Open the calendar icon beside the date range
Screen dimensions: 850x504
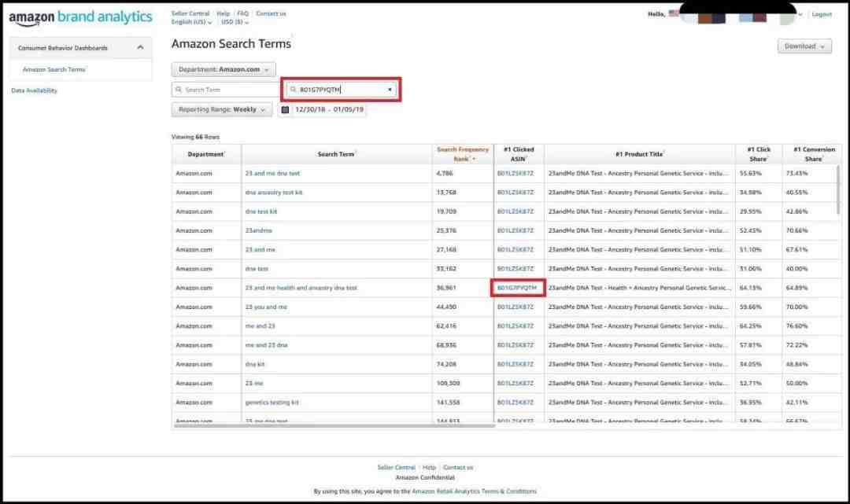point(285,110)
